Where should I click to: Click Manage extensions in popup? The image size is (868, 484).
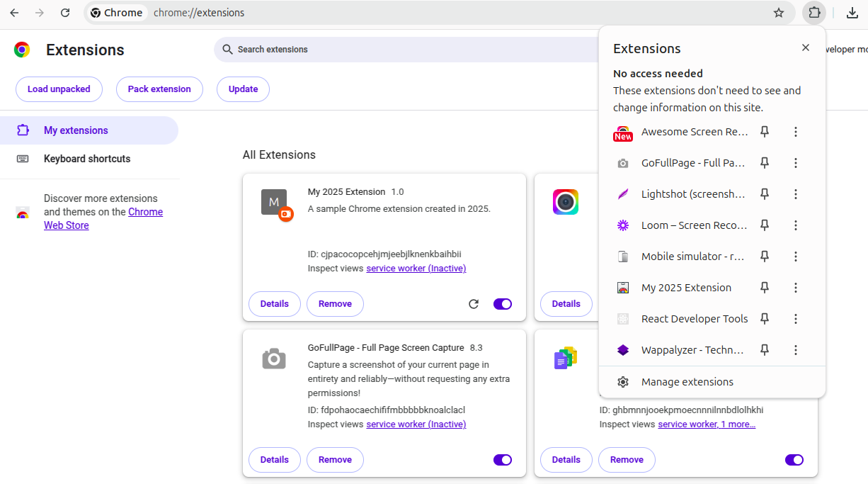pos(712,382)
